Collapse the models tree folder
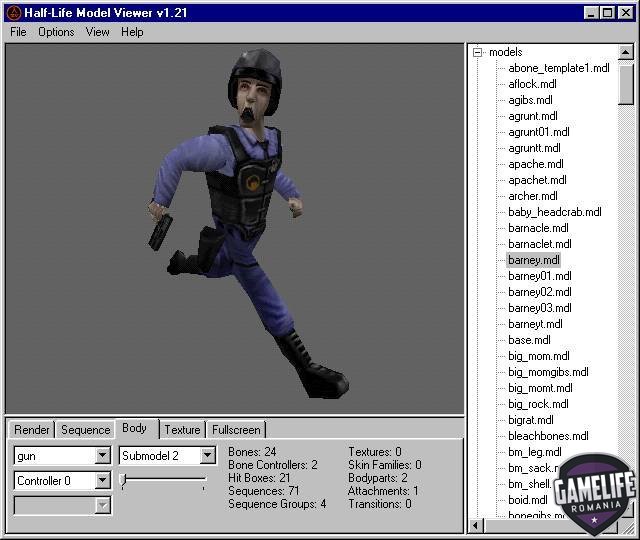 tap(477, 52)
